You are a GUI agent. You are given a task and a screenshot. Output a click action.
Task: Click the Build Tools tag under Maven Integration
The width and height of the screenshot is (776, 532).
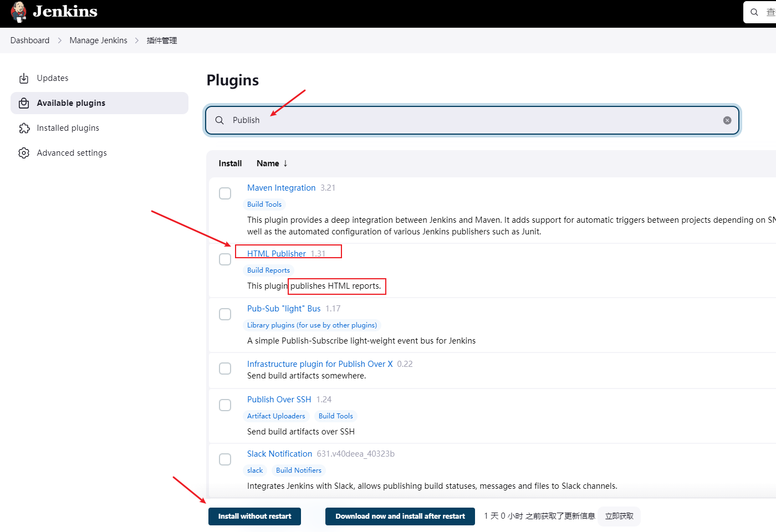(264, 204)
